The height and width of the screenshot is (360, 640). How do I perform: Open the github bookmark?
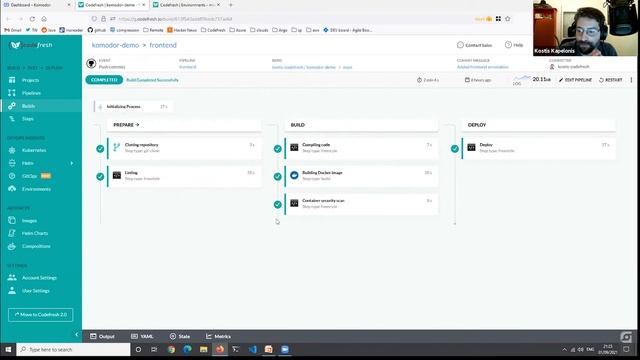[x=97, y=30]
